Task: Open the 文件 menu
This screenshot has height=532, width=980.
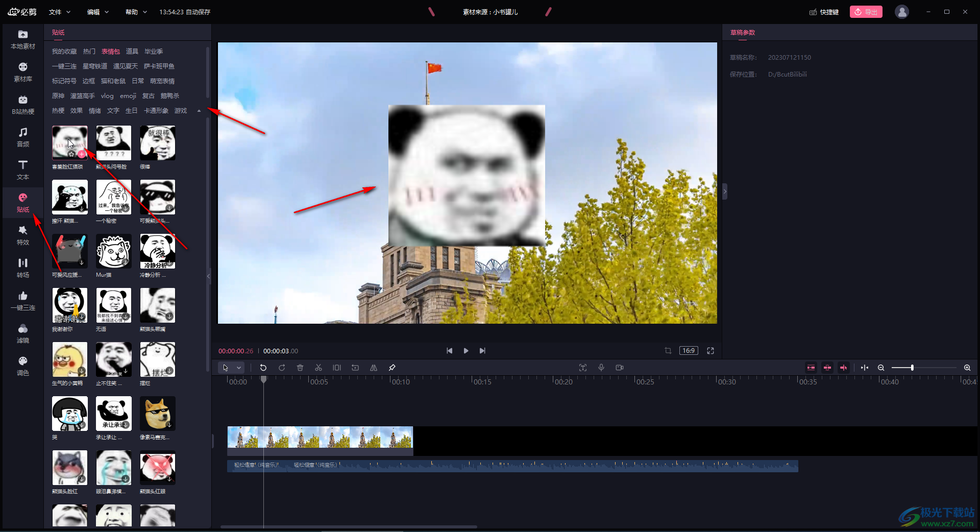Action: [59, 12]
